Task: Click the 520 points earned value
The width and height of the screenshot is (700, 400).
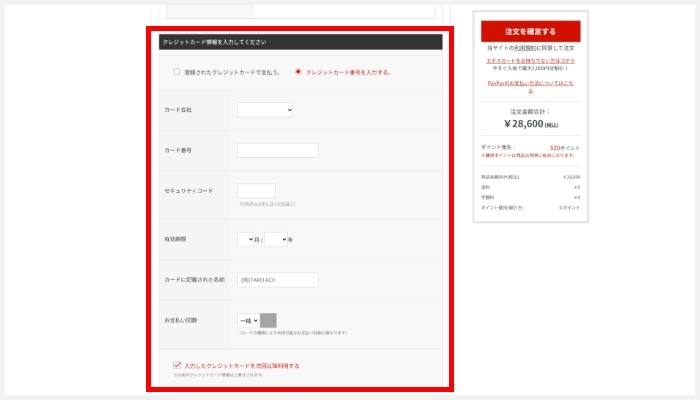Action: 564,147
